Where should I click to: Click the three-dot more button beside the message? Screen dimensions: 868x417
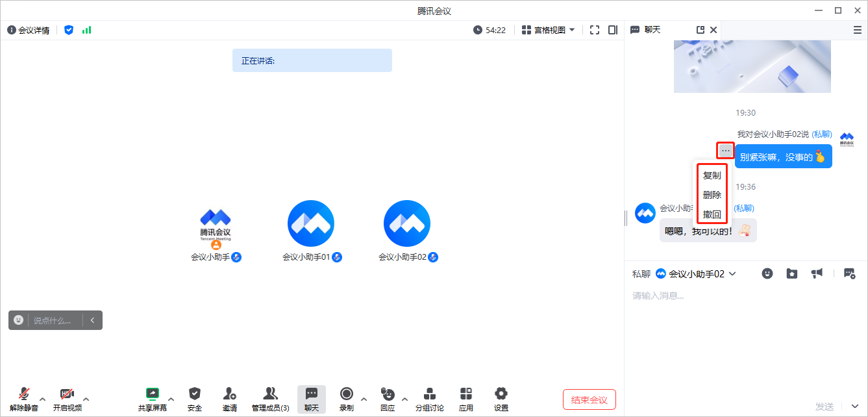pos(726,151)
